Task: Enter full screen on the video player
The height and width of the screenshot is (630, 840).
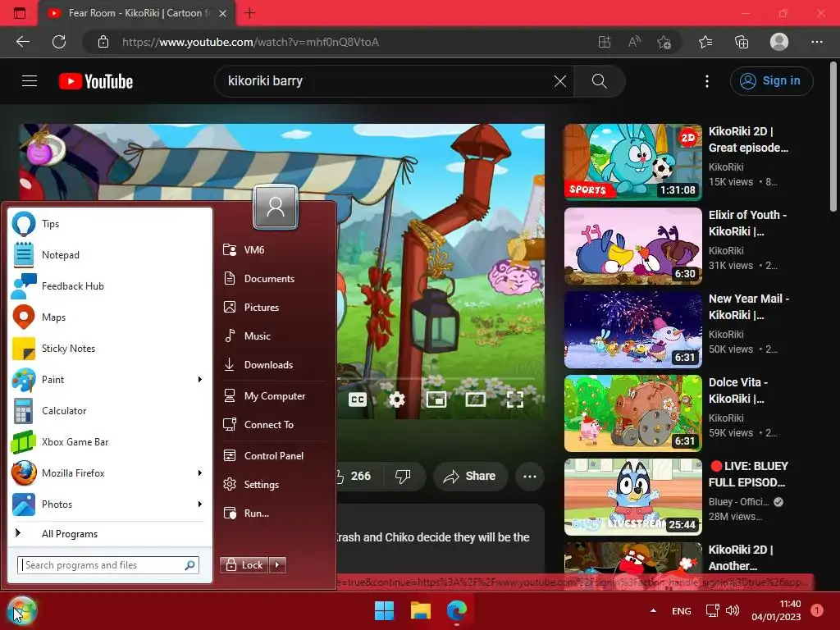Action: [515, 399]
